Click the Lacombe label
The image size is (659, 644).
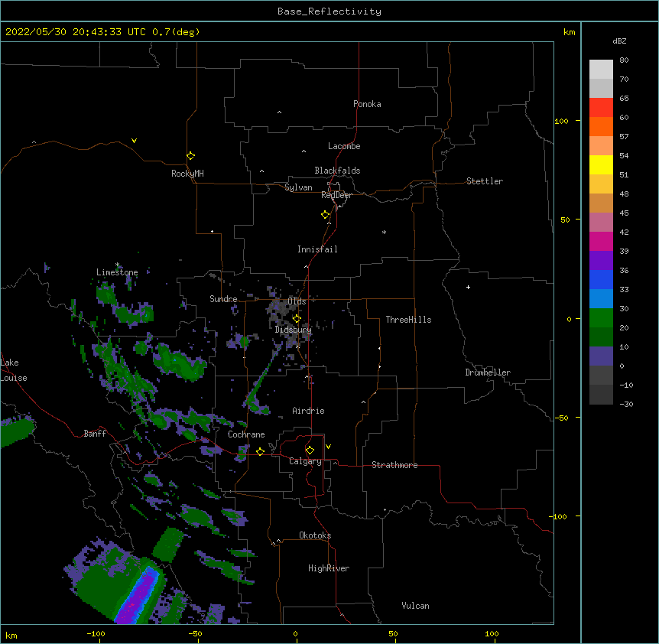pyautogui.click(x=344, y=146)
